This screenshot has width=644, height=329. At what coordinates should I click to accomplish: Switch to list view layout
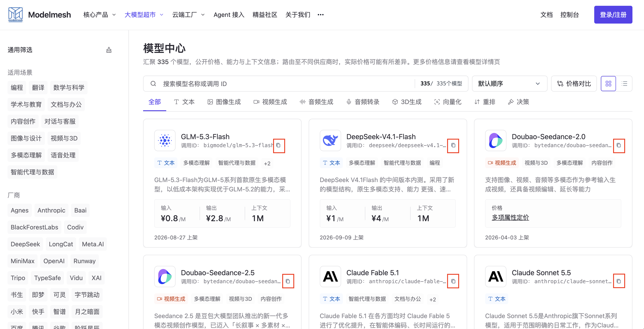[x=624, y=84]
